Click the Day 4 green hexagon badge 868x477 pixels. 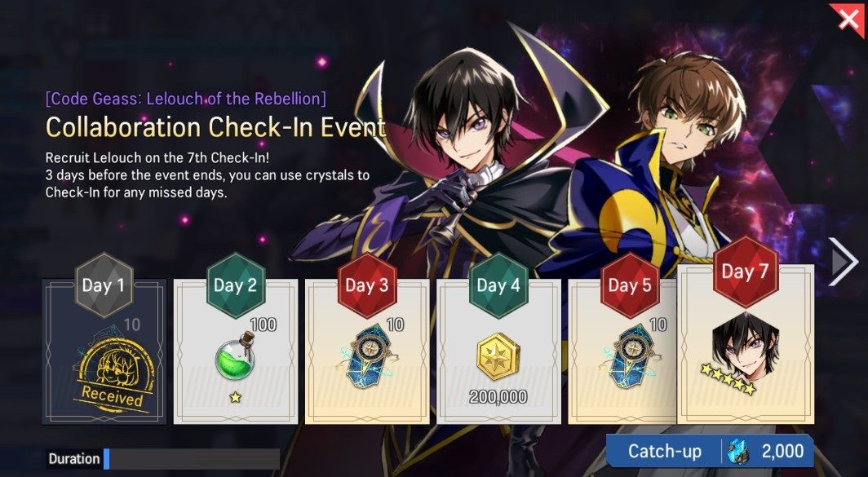point(498,285)
